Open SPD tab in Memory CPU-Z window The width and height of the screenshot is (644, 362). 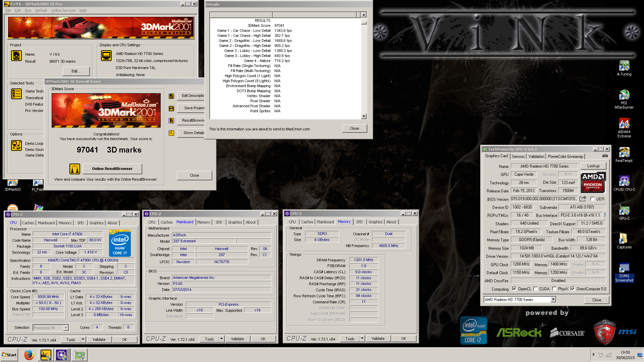coord(360,222)
